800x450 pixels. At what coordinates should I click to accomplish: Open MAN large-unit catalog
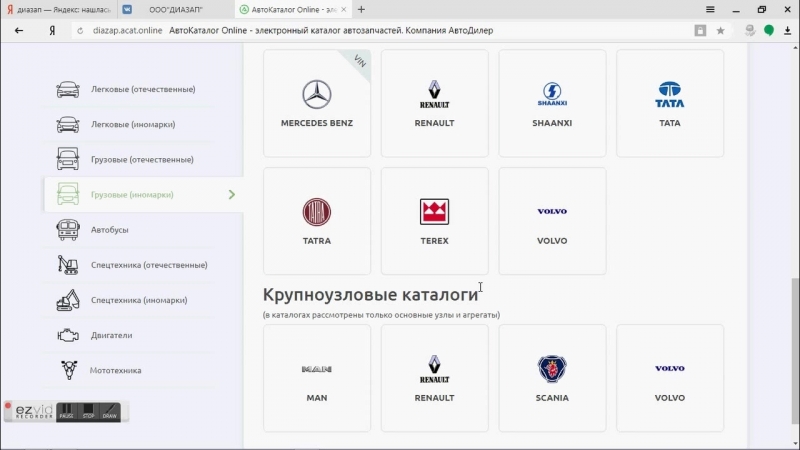coord(317,378)
